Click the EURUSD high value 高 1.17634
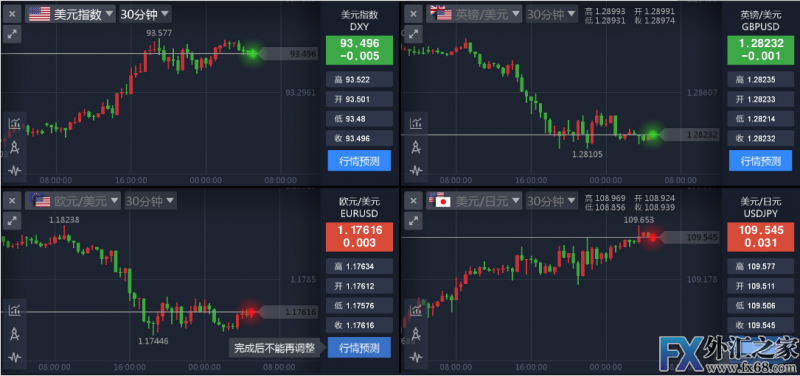This screenshot has height=376, width=800. point(359,266)
